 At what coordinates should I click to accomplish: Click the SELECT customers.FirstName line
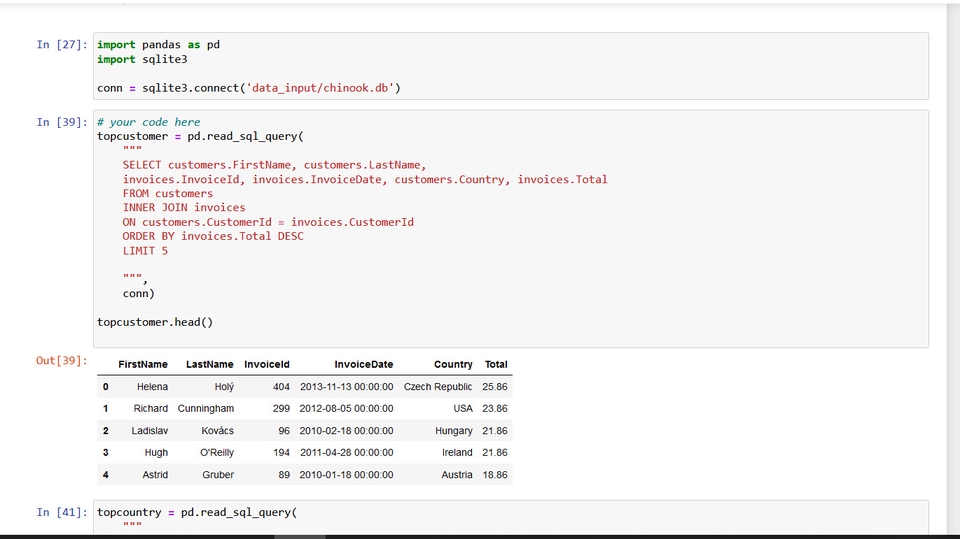[274, 165]
